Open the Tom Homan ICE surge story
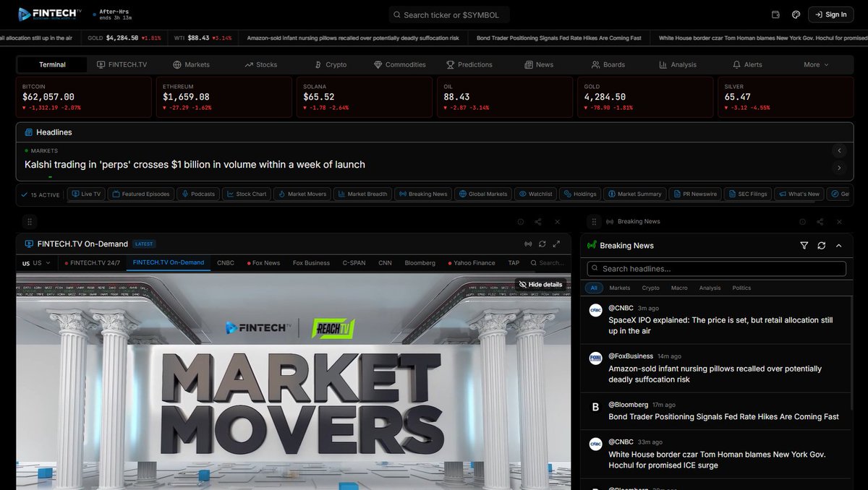This screenshot has width=868, height=490. 717,460
